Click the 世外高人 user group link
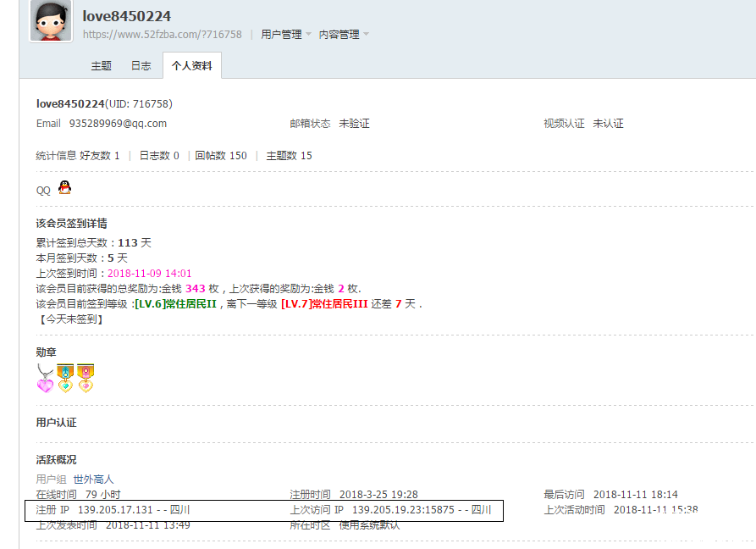This screenshot has height=549, width=756. pyautogui.click(x=93, y=480)
